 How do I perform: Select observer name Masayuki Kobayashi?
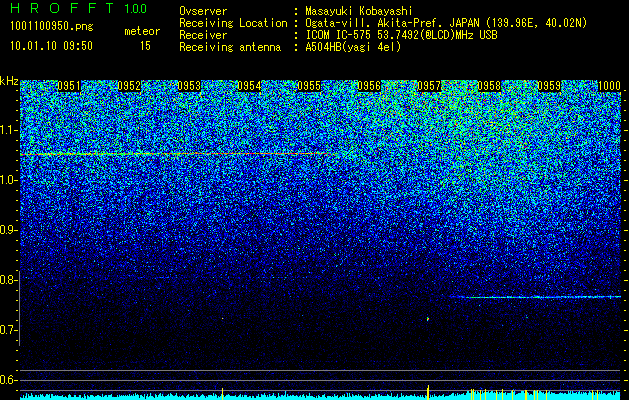click(359, 11)
